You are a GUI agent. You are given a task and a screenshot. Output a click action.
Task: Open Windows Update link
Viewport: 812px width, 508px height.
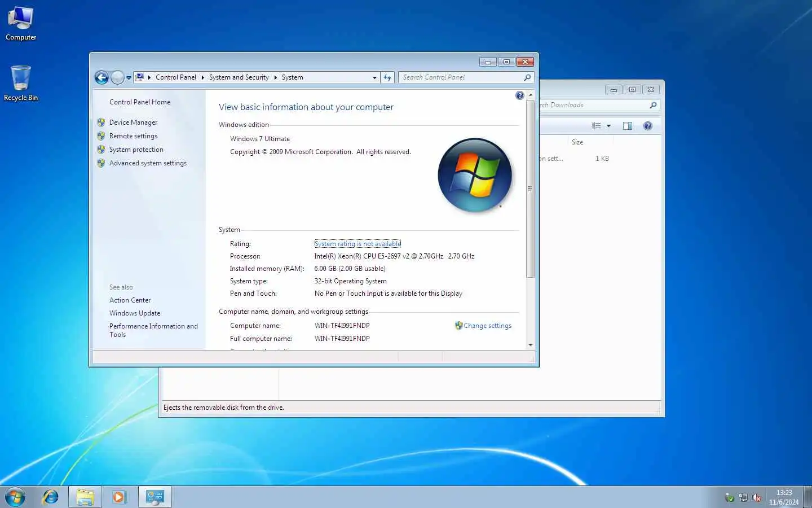pos(135,313)
